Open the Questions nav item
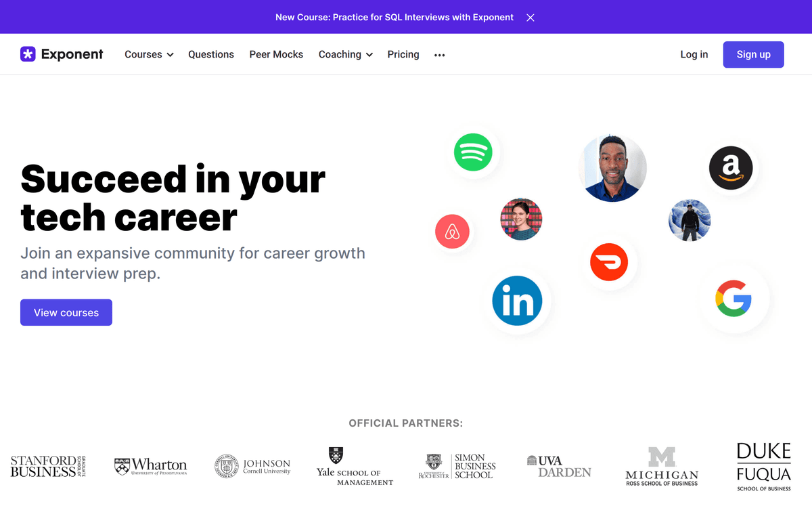The height and width of the screenshot is (508, 812). pyautogui.click(x=211, y=54)
